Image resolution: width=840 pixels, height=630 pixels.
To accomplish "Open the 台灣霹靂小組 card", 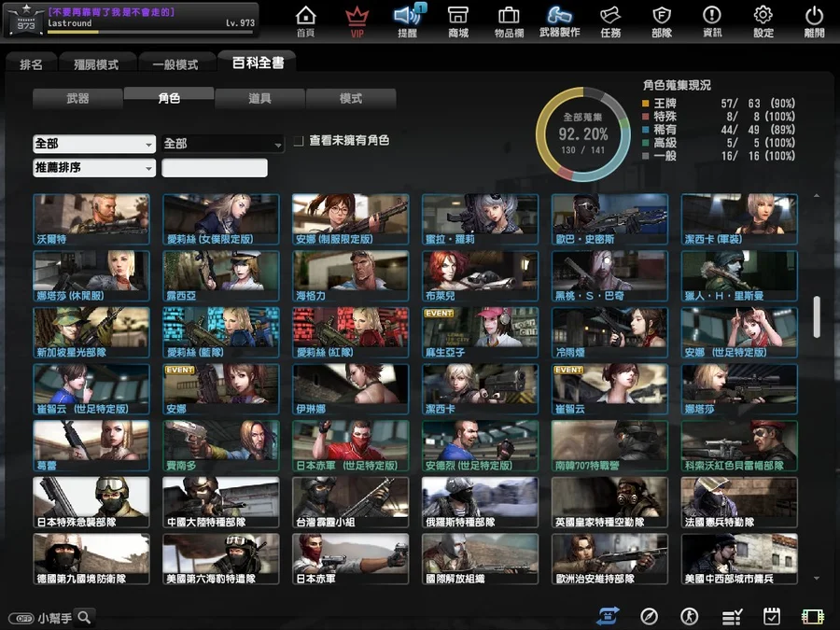I will coord(350,502).
